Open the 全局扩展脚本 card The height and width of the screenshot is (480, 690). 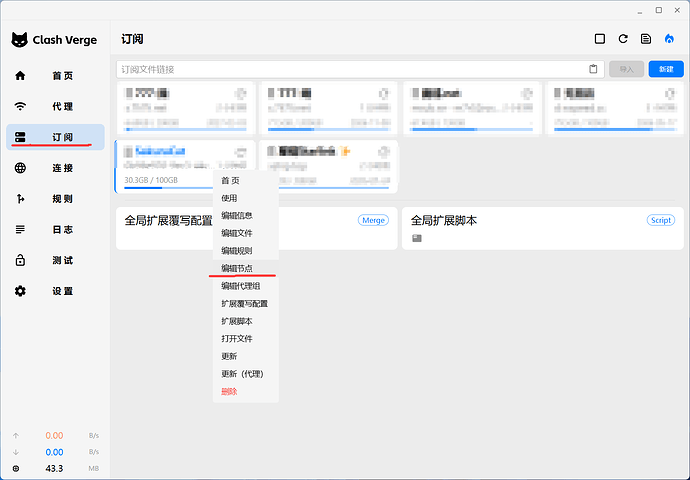tap(543, 228)
